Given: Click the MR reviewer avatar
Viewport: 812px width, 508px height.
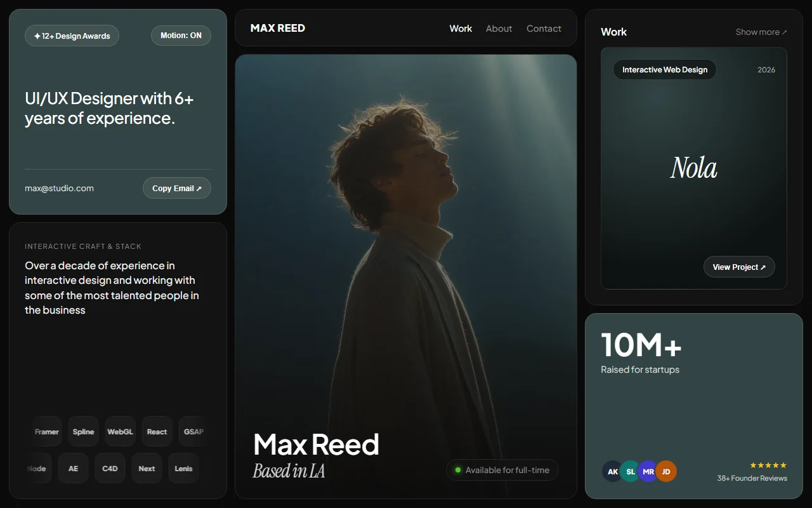Looking at the screenshot, I should pos(648,471).
